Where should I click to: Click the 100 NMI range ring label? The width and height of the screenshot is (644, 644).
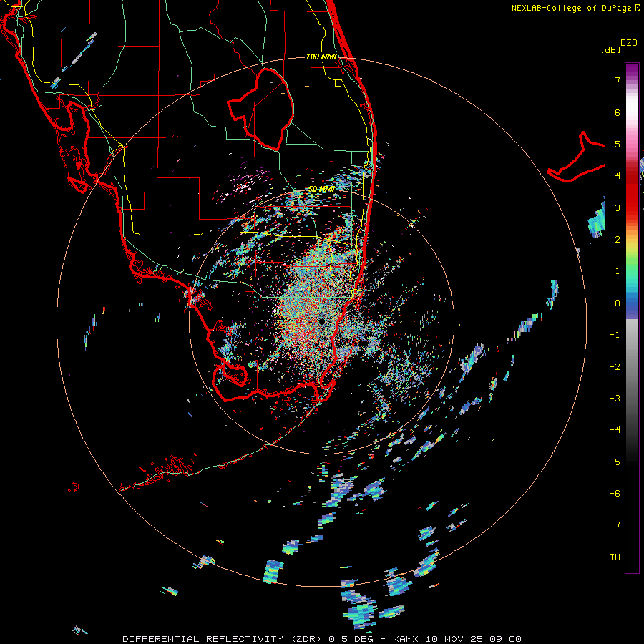(x=321, y=57)
